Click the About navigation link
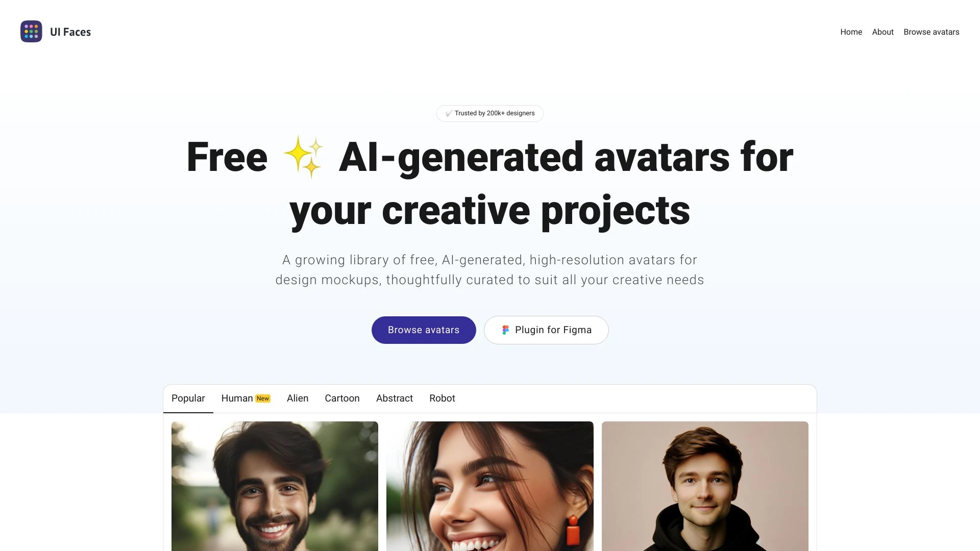The width and height of the screenshot is (980, 551). (x=883, y=32)
